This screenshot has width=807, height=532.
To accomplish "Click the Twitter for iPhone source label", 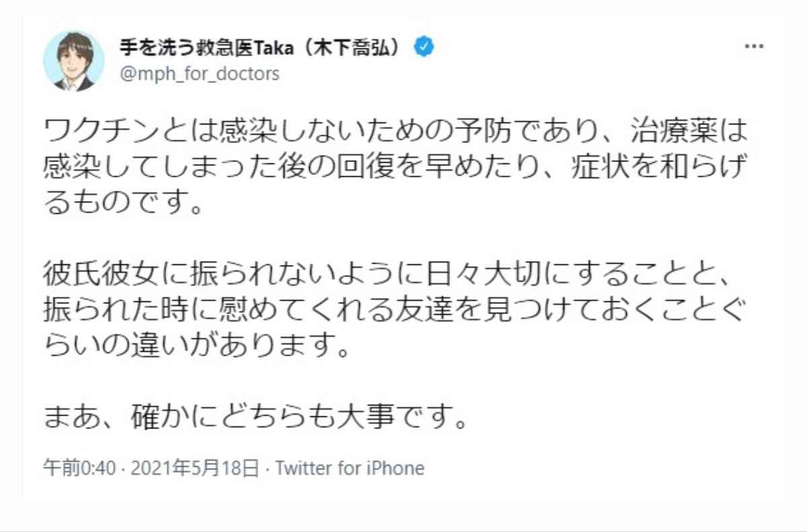I will (x=350, y=467).
